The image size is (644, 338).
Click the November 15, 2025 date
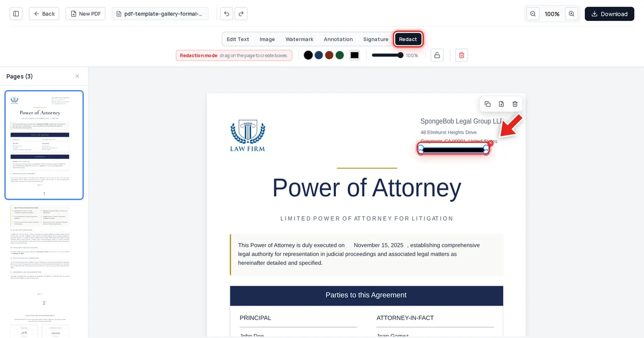tap(378, 245)
